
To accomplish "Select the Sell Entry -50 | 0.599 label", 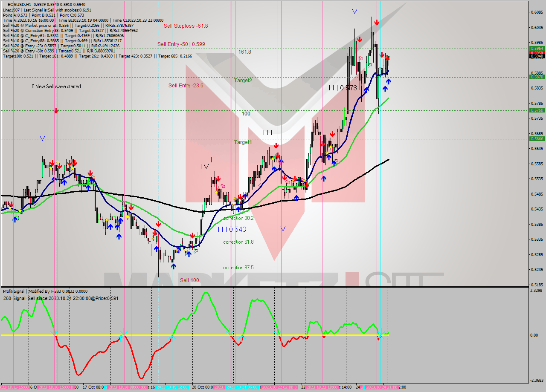I will pos(187,44).
